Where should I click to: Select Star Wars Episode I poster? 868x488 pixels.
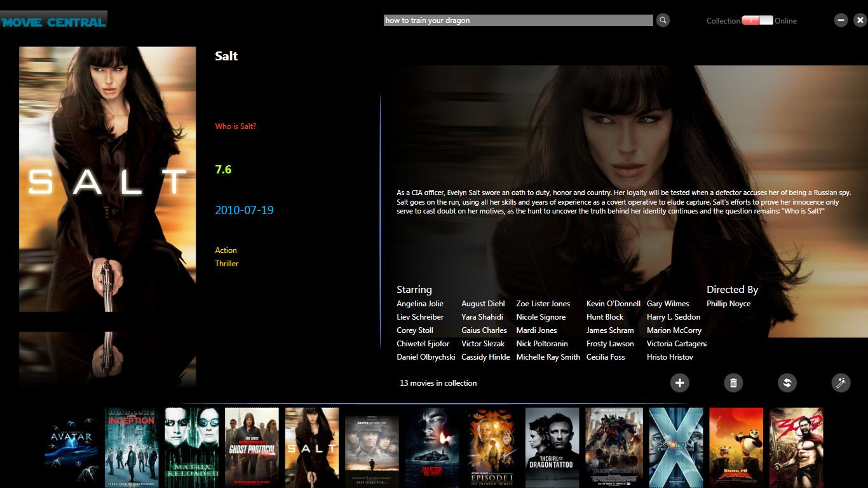(x=492, y=448)
